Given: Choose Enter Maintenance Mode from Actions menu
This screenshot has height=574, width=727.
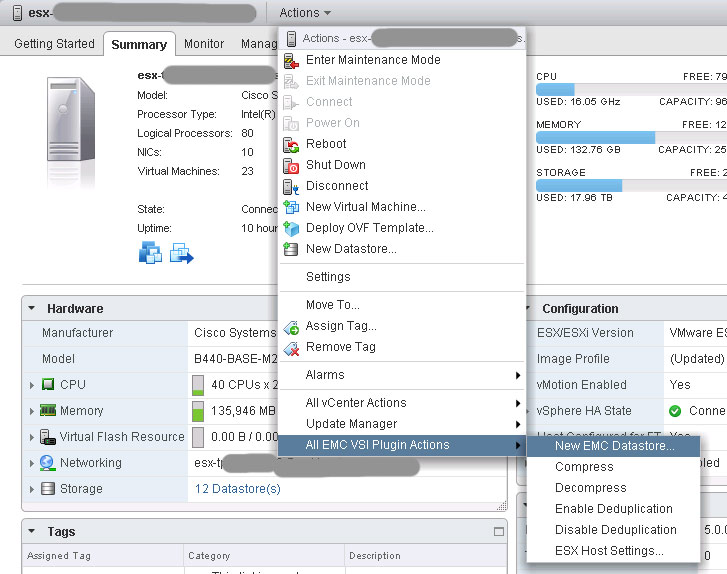Looking at the screenshot, I should point(402,60).
